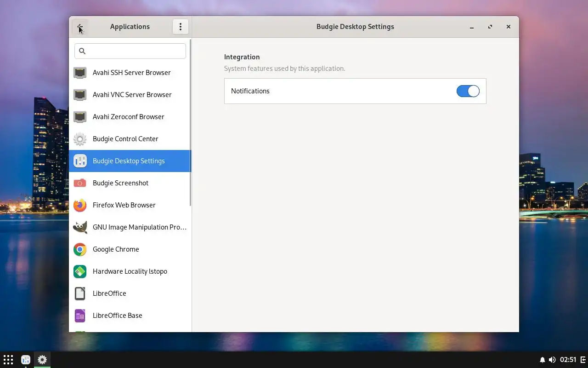The width and height of the screenshot is (588, 368).
Task: Maximize the settings window
Action: 490,27
